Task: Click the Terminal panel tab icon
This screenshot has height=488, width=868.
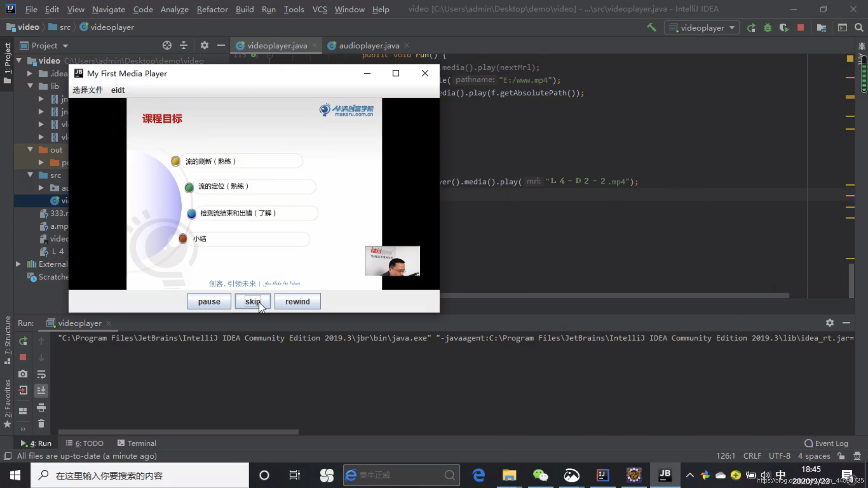Action: coord(120,443)
